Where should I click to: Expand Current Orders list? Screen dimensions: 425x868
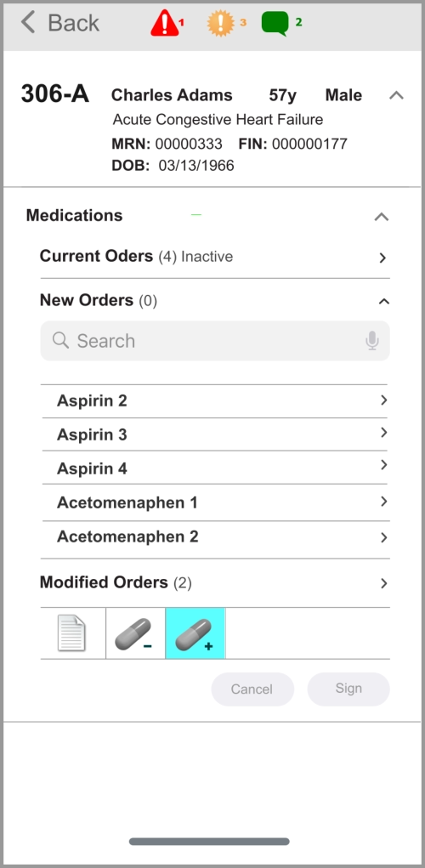click(215, 257)
